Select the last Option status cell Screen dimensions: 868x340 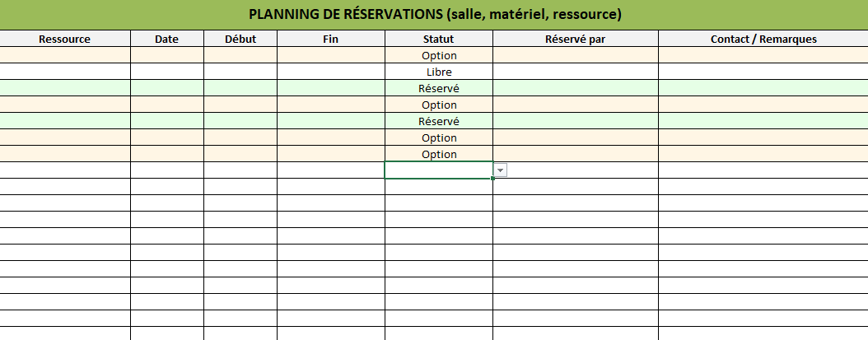(x=438, y=154)
